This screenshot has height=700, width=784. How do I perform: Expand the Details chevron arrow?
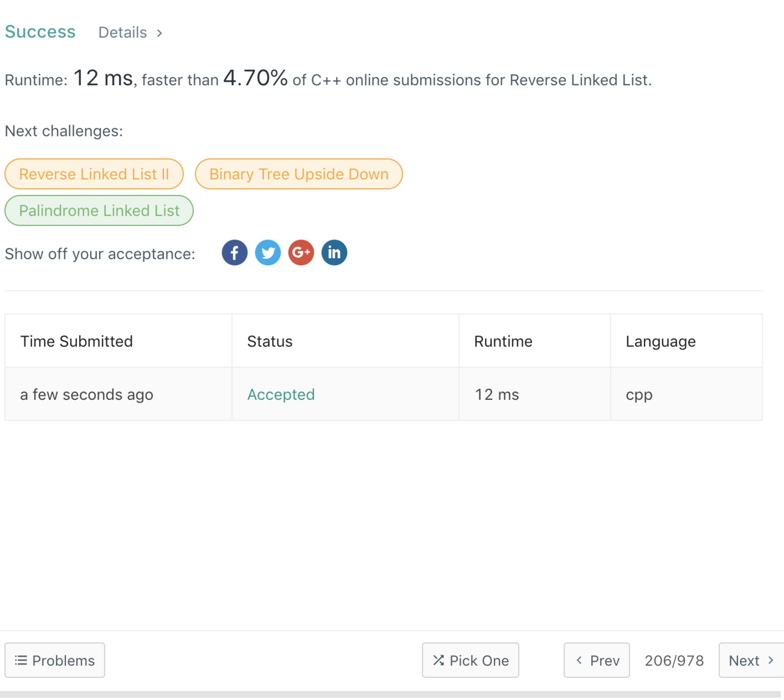159,33
